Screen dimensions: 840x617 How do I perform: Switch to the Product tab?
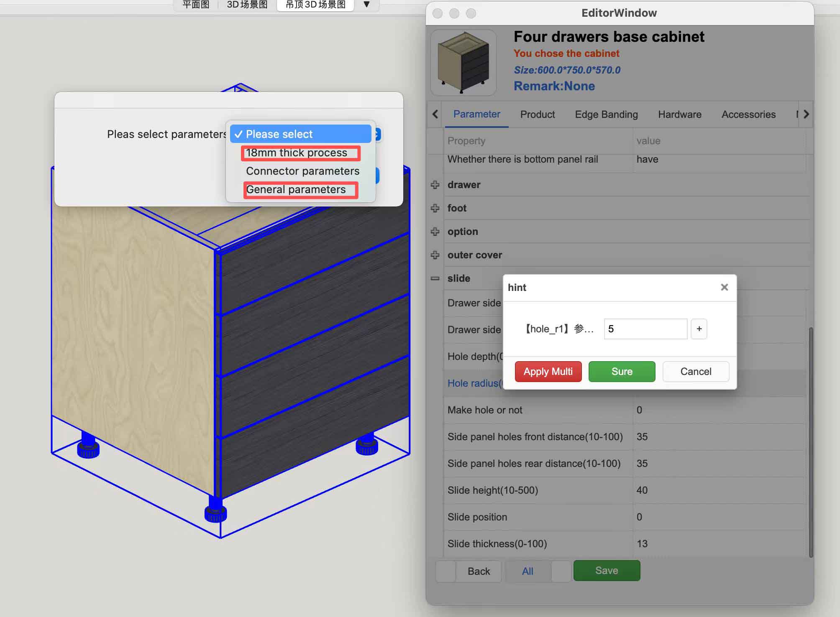pyautogui.click(x=538, y=114)
